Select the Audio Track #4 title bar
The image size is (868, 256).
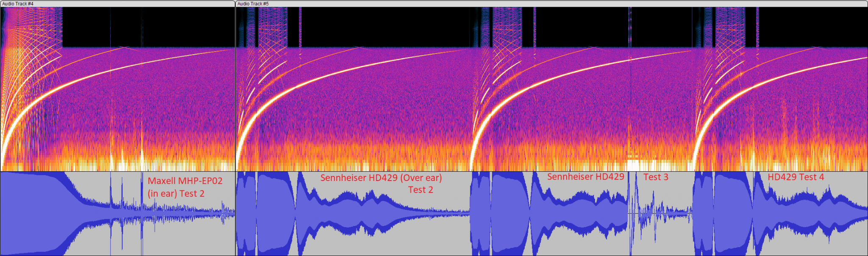[x=117, y=3]
